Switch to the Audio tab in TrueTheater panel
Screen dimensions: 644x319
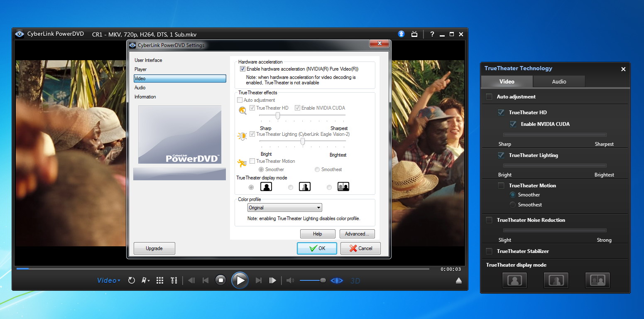(x=559, y=81)
